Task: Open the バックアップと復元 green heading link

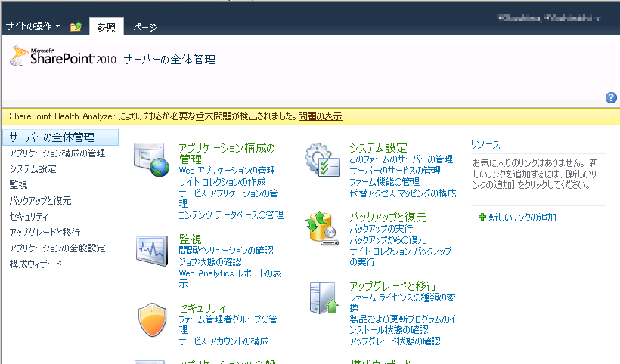Action: point(389,217)
